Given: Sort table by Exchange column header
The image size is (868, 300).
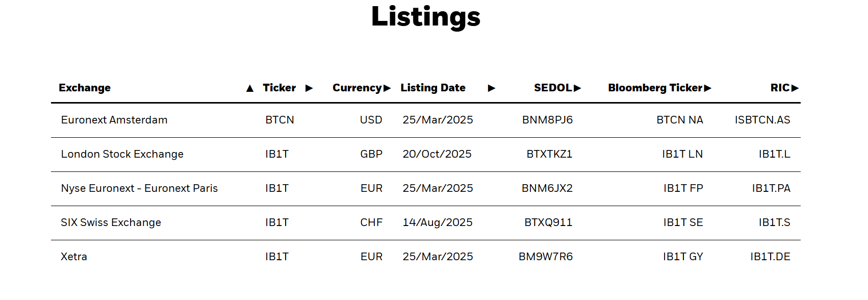Looking at the screenshot, I should point(85,88).
